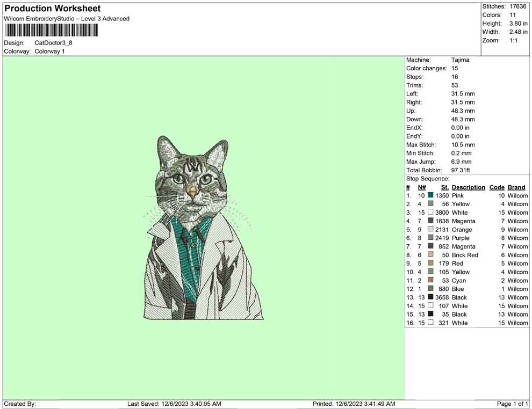This screenshot has width=532, height=409.
Task: Select the Purple thread chip for stop 6
Action: 430,238
